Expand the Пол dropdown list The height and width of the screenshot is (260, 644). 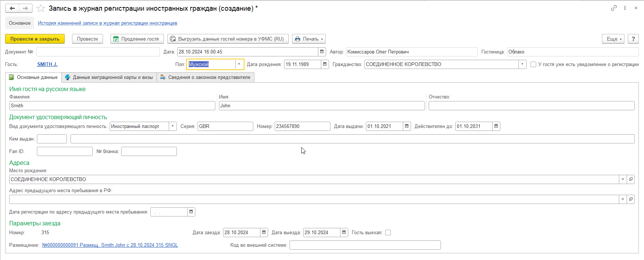[239, 64]
